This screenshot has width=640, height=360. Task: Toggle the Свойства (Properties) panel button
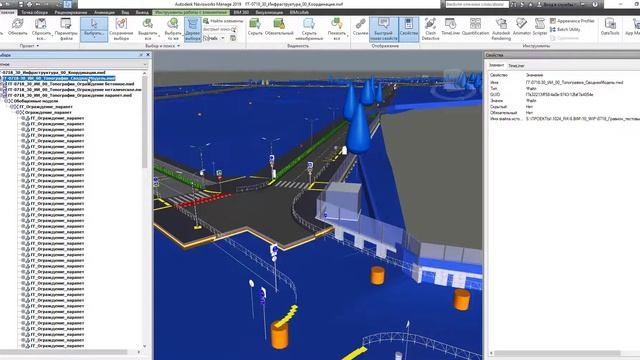(409, 29)
